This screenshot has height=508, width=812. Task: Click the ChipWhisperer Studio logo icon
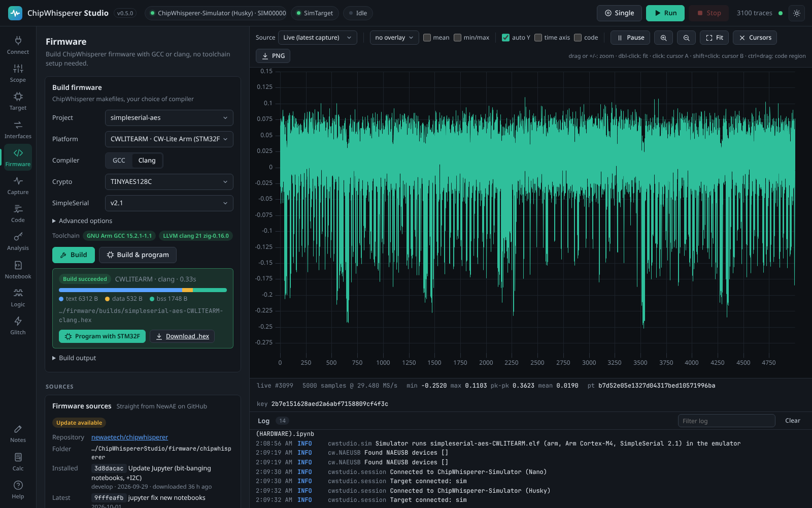coord(15,13)
